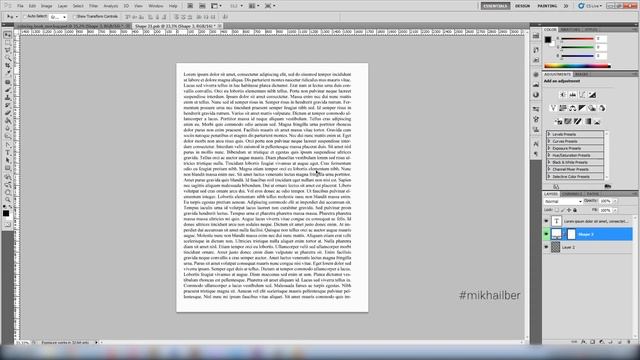
Task: Add a Photo Filter adjustment
Action: [592, 108]
